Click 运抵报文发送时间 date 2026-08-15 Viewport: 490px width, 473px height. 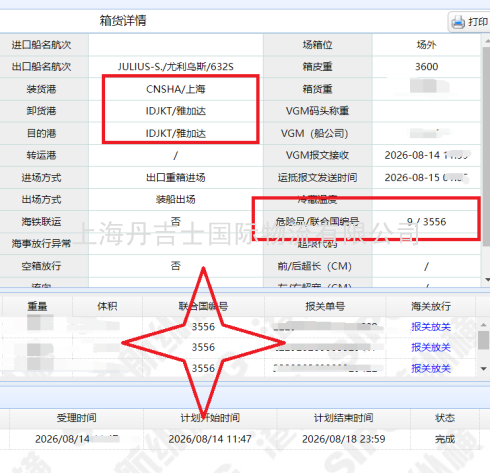point(412,178)
